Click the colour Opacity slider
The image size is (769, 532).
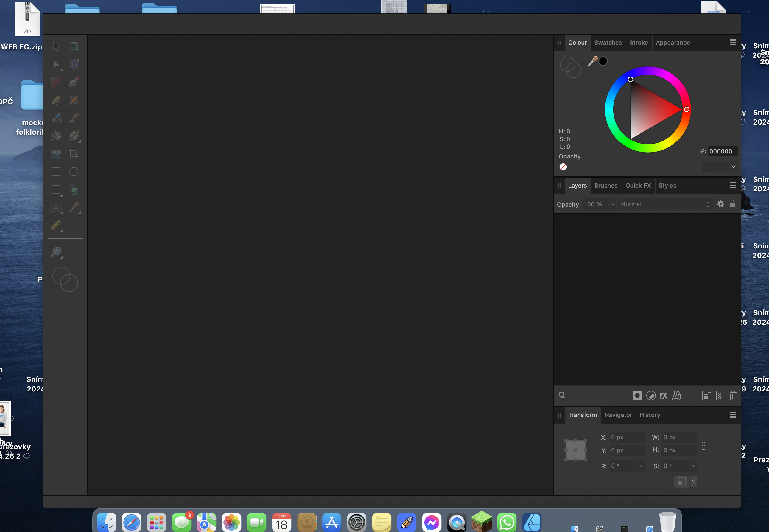[x=633, y=167]
